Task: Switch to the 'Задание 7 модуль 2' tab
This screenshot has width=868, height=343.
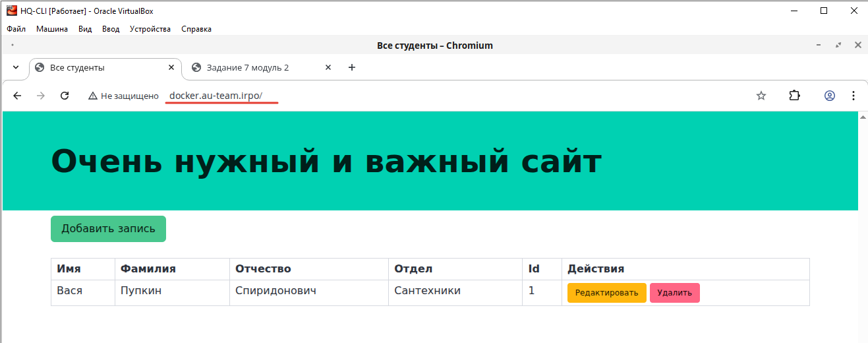Action: (260, 67)
